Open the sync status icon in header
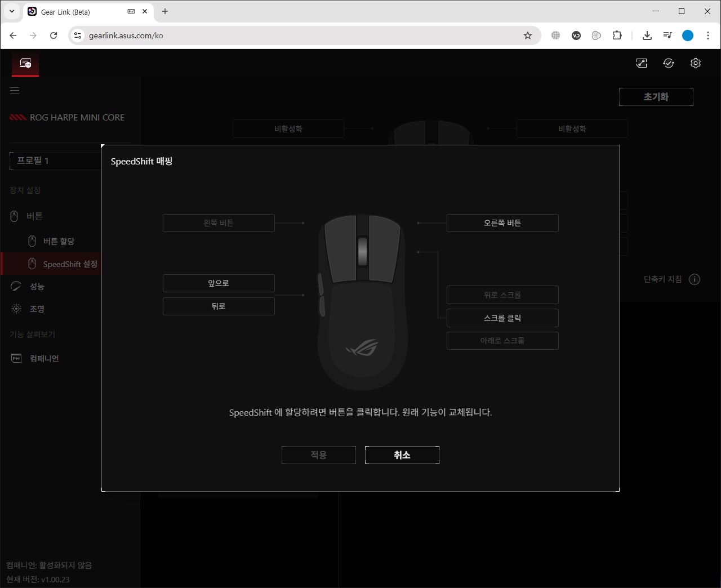Screen dimensions: 721x588 (x=669, y=63)
